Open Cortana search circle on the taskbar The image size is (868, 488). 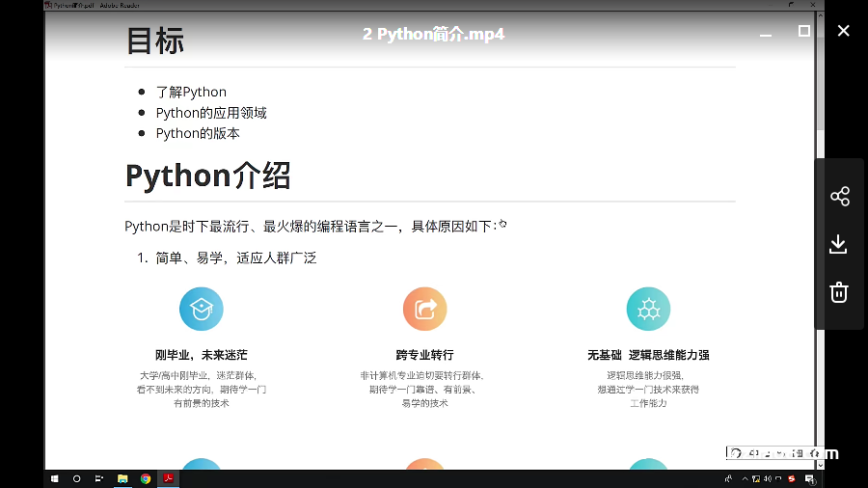point(77,478)
